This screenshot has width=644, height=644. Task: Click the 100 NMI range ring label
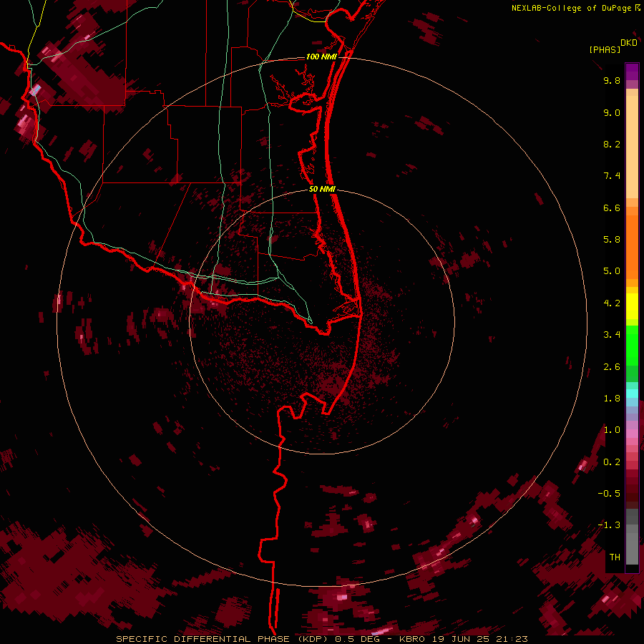tap(321, 57)
